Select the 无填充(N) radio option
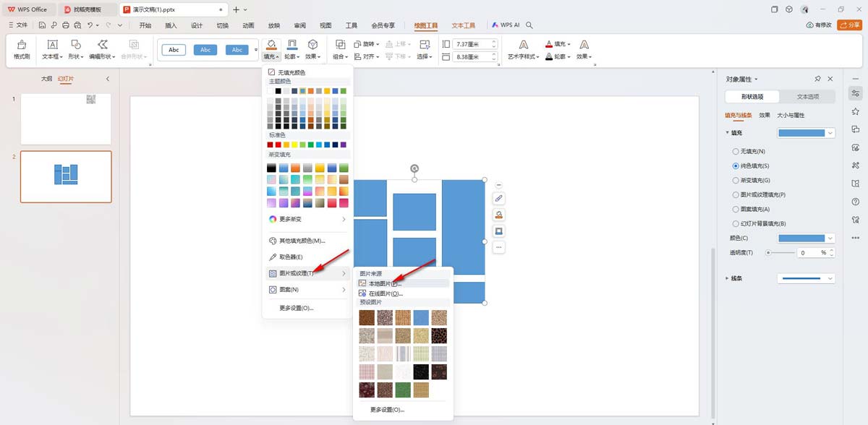This screenshot has height=425, width=868. pos(736,151)
